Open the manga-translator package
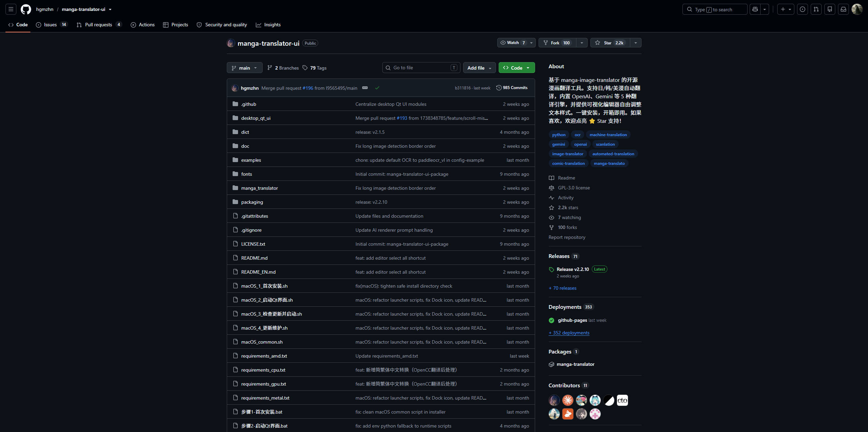Viewport: 868px width, 432px height. point(575,364)
